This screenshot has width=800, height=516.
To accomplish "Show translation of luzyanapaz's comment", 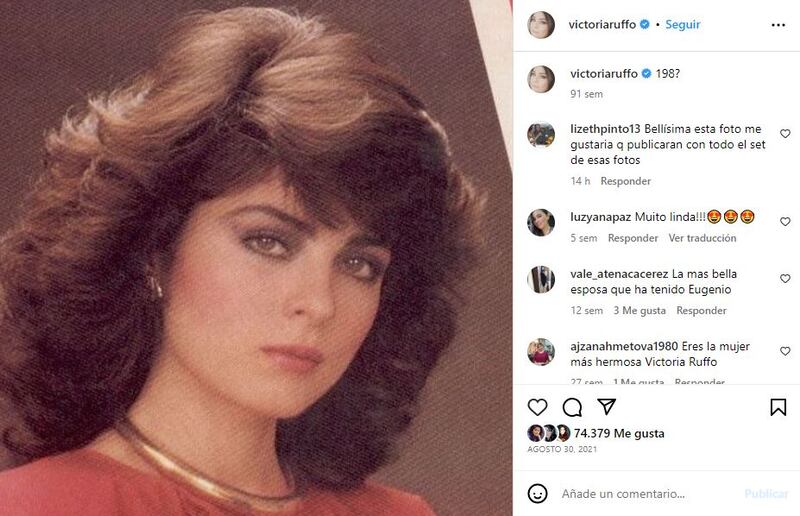I will pos(702,238).
